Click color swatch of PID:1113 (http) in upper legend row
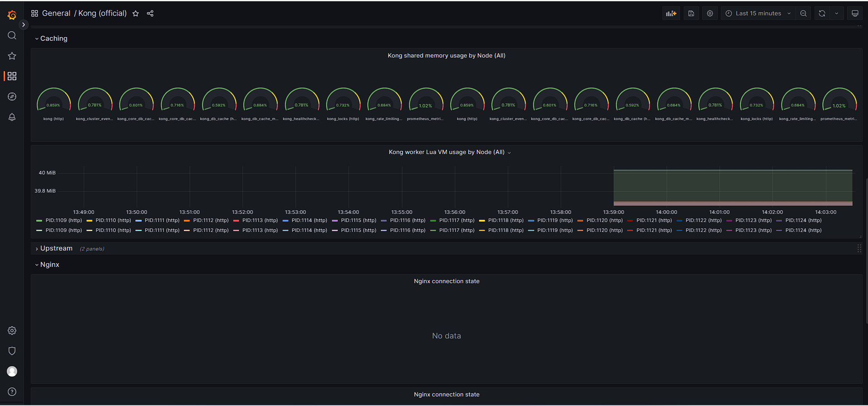The width and height of the screenshot is (868, 406). coord(236,221)
